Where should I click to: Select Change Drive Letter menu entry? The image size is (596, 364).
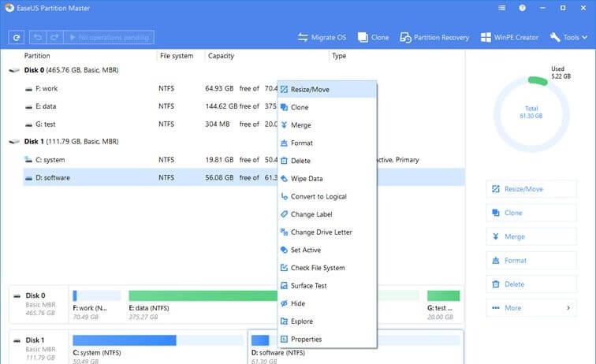327,232
